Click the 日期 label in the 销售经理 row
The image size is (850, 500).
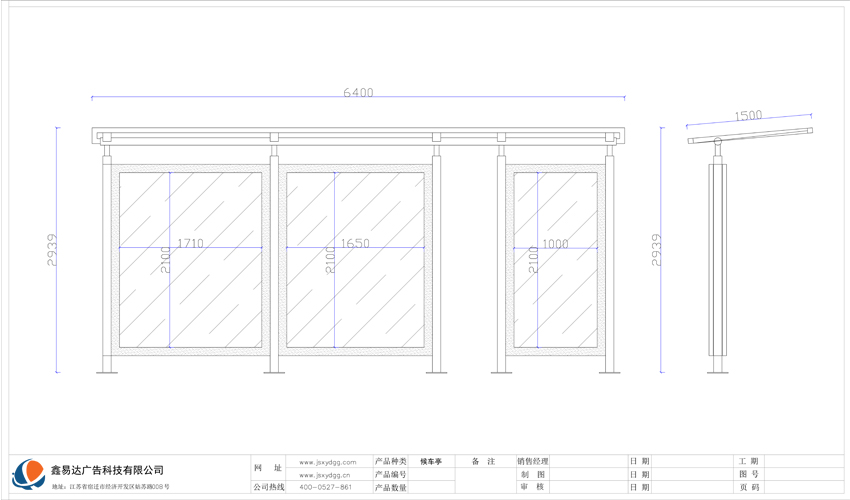640,461
